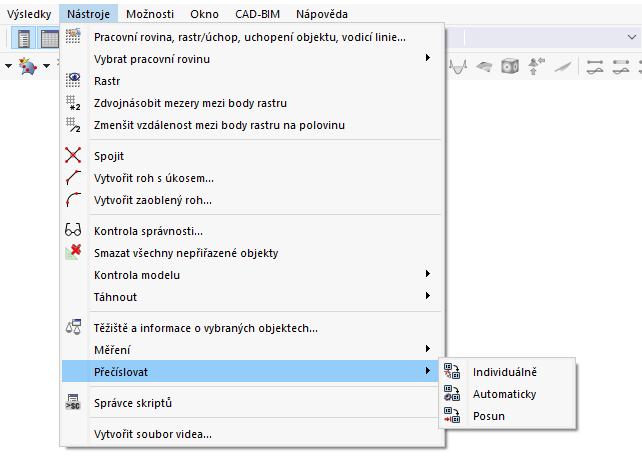Choose Zmenšit vzdálenost mezi body rastru
642x471 pixels.
point(252,125)
